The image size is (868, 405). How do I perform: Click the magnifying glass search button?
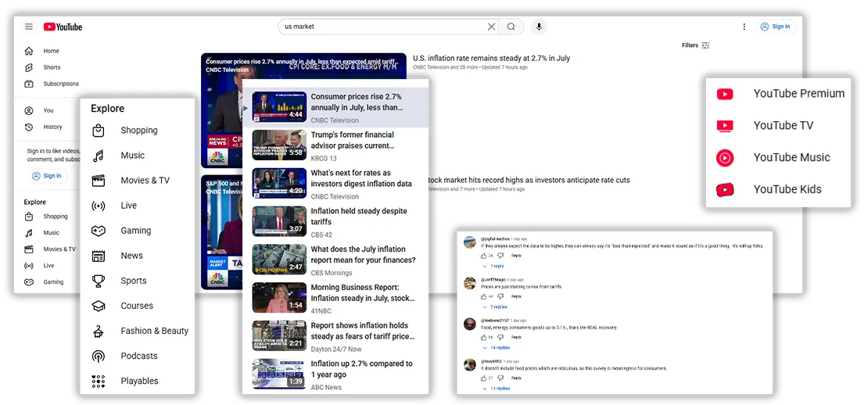(511, 27)
